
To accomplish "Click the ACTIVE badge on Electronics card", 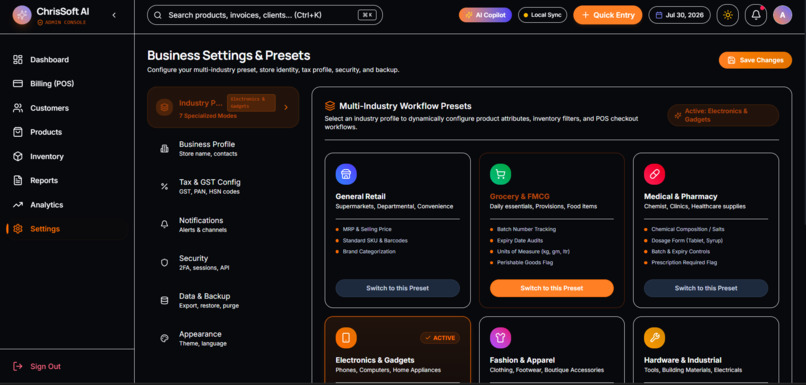I will tap(440, 338).
